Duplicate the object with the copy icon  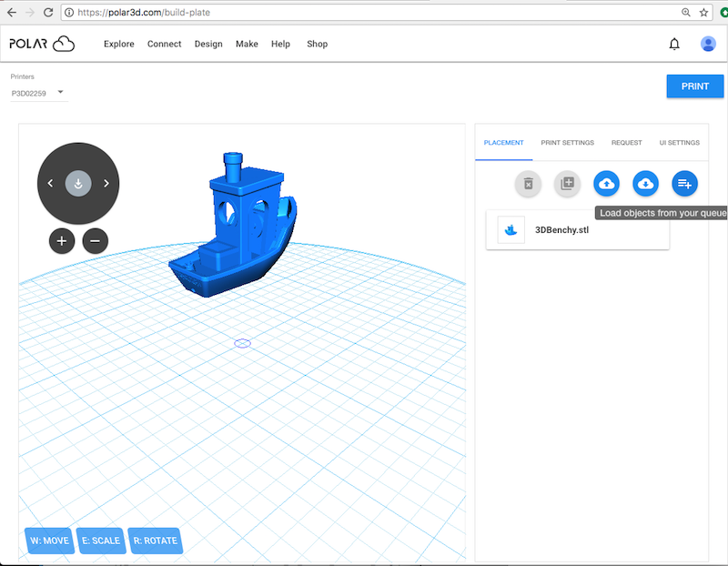pos(567,184)
